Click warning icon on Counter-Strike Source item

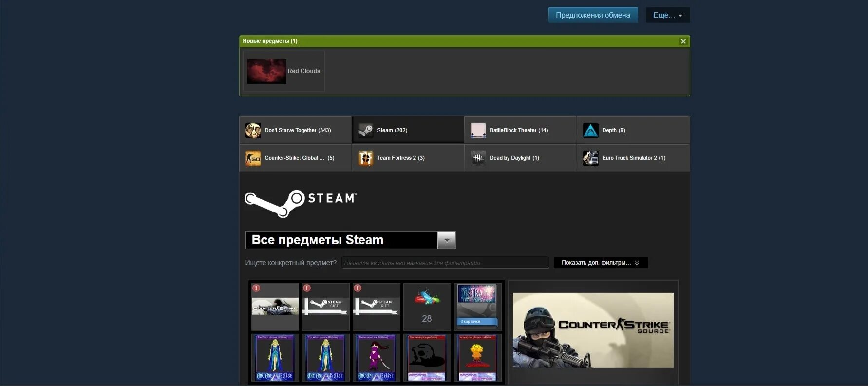(256, 288)
